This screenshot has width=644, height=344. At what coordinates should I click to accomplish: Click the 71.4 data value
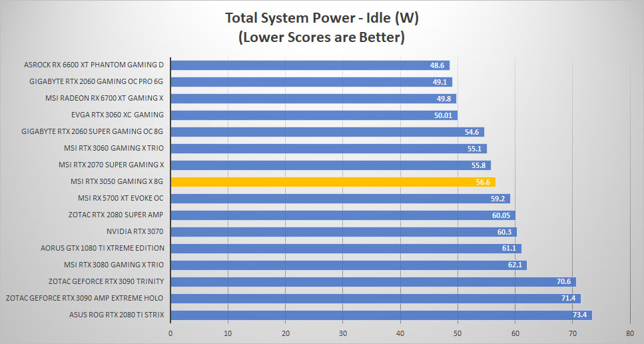click(569, 299)
